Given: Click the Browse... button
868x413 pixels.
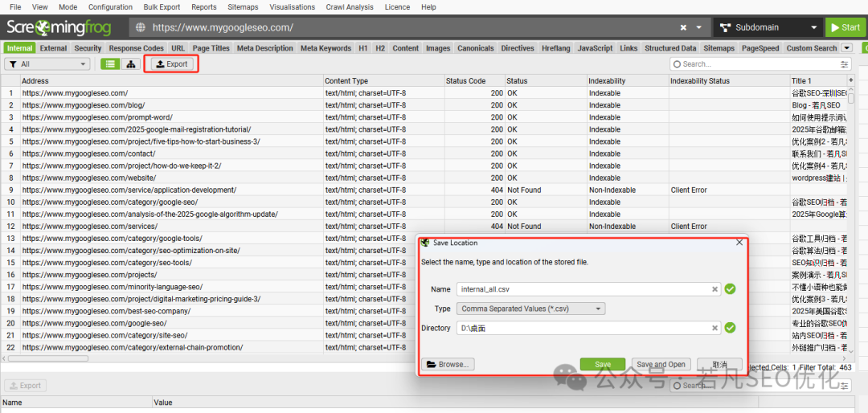Looking at the screenshot, I should point(448,364).
